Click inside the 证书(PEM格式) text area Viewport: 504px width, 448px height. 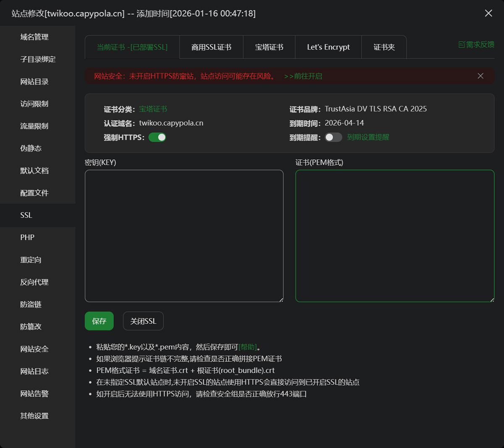[x=394, y=235]
